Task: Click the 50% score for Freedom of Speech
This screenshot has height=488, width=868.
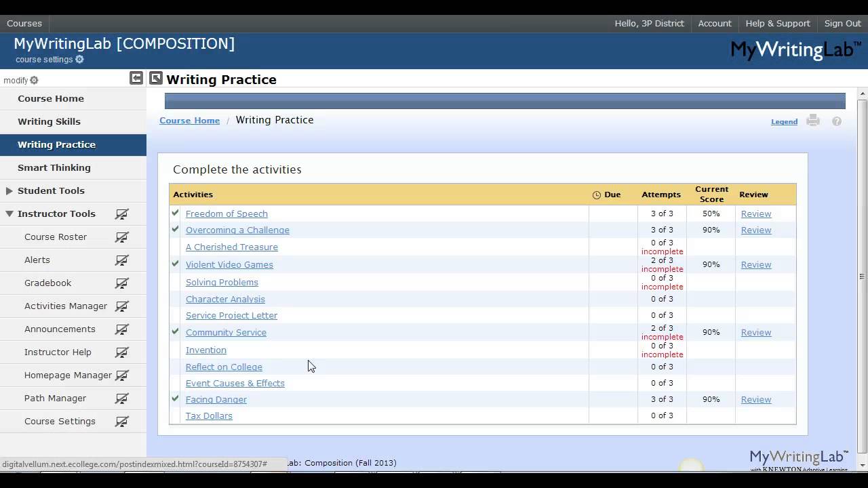Action: coord(711,213)
